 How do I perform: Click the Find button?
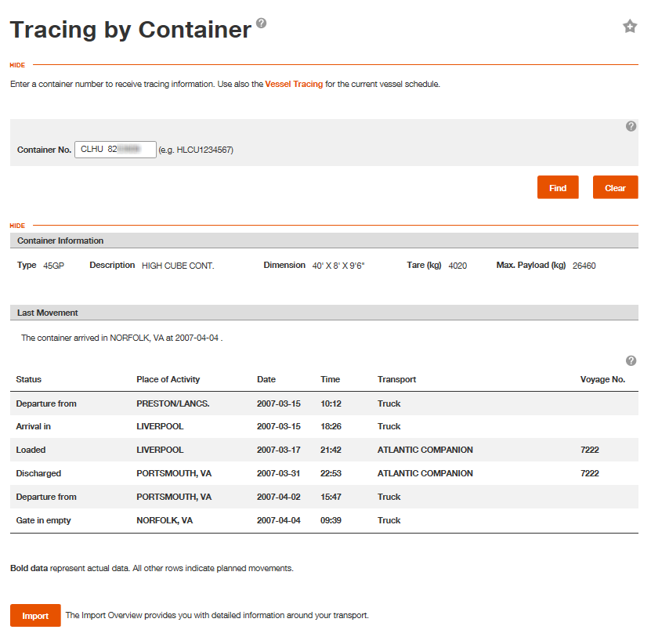(x=558, y=187)
